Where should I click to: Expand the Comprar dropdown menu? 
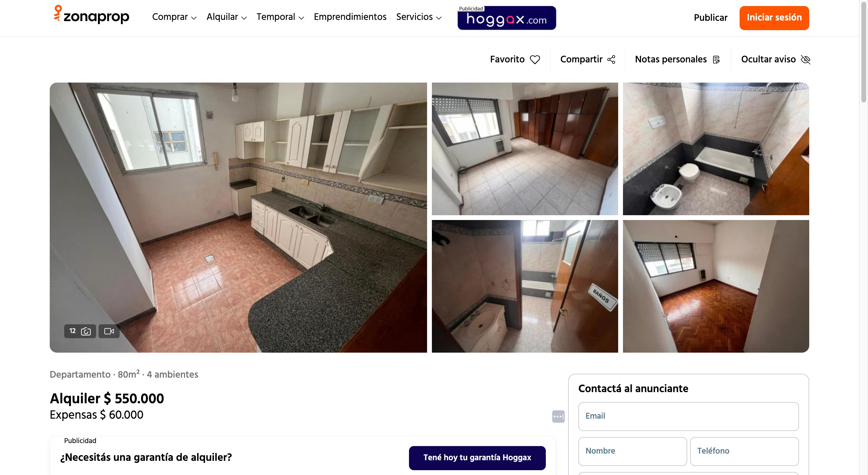click(x=174, y=17)
